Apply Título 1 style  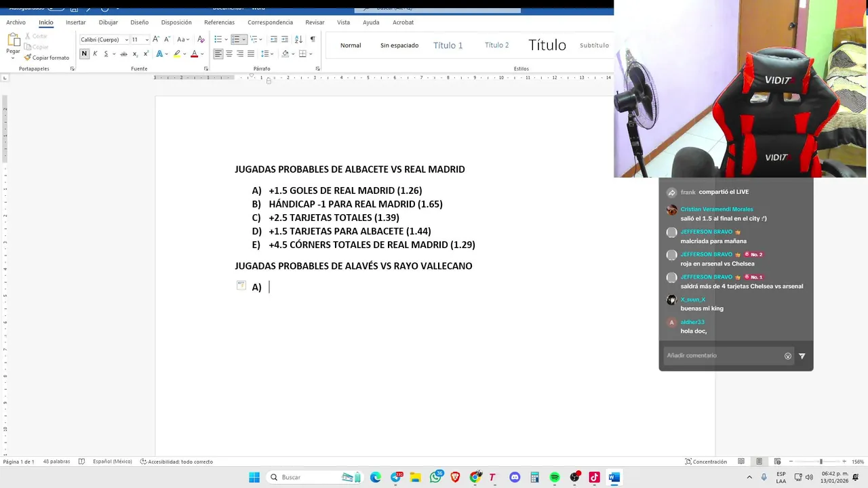[x=448, y=45]
